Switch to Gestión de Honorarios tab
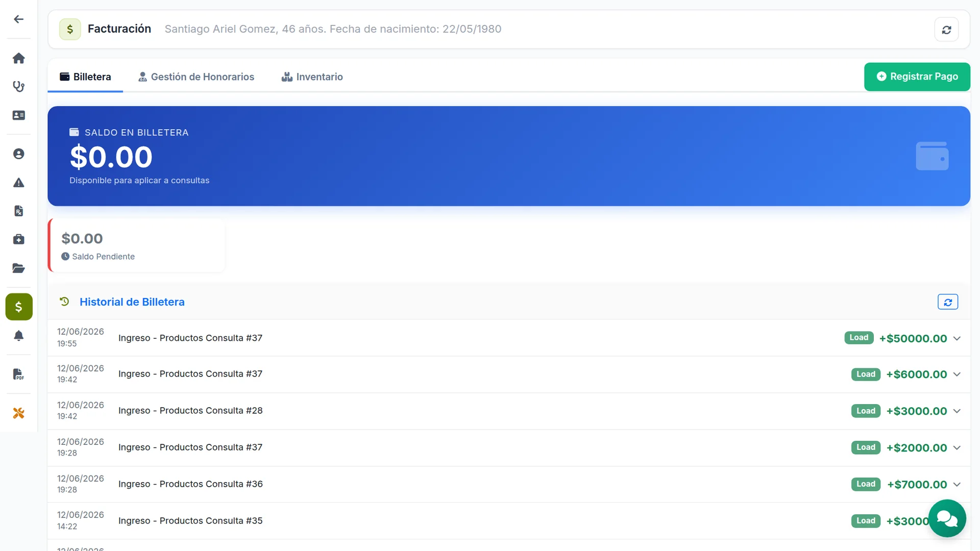The image size is (980, 551). [x=196, y=77]
